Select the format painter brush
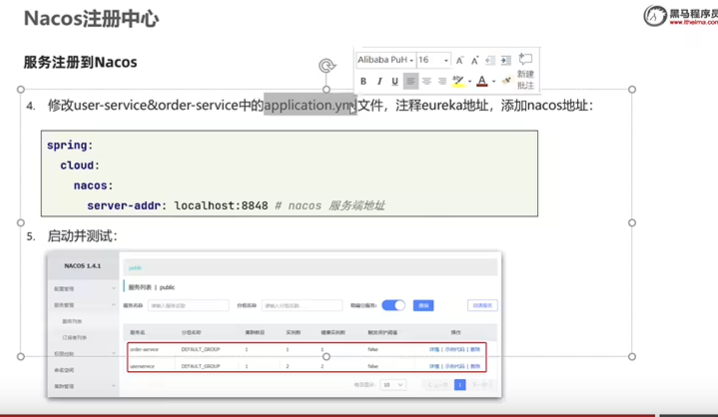The height and width of the screenshot is (417, 718). 506,81
